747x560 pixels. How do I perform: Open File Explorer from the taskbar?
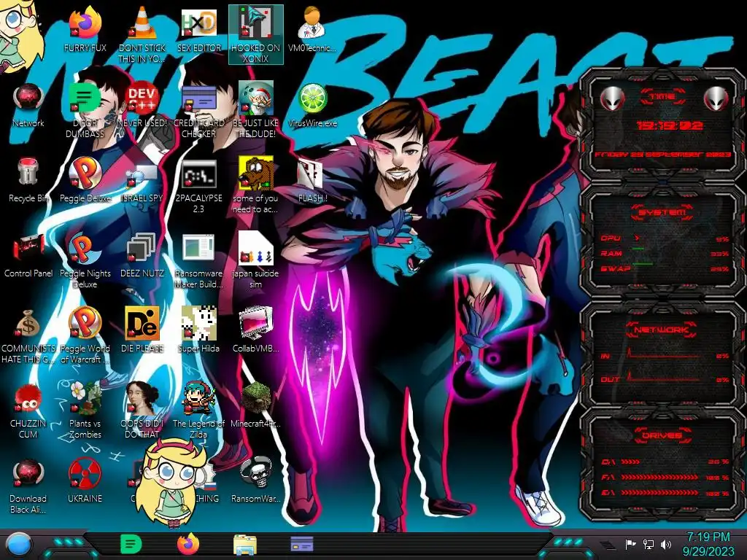click(245, 545)
